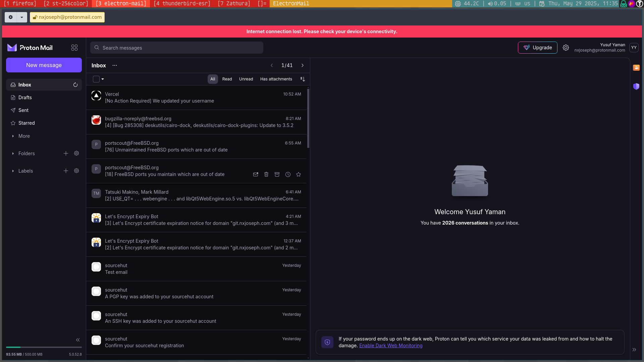Open Proton settings gear in header
Screen dimensions: 644x362
click(566, 48)
